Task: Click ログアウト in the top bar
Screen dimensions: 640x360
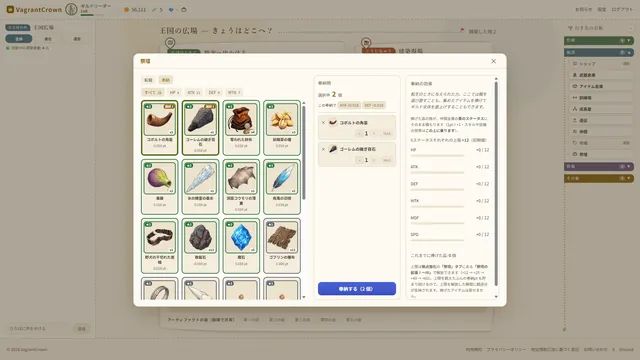Action: click(x=622, y=9)
